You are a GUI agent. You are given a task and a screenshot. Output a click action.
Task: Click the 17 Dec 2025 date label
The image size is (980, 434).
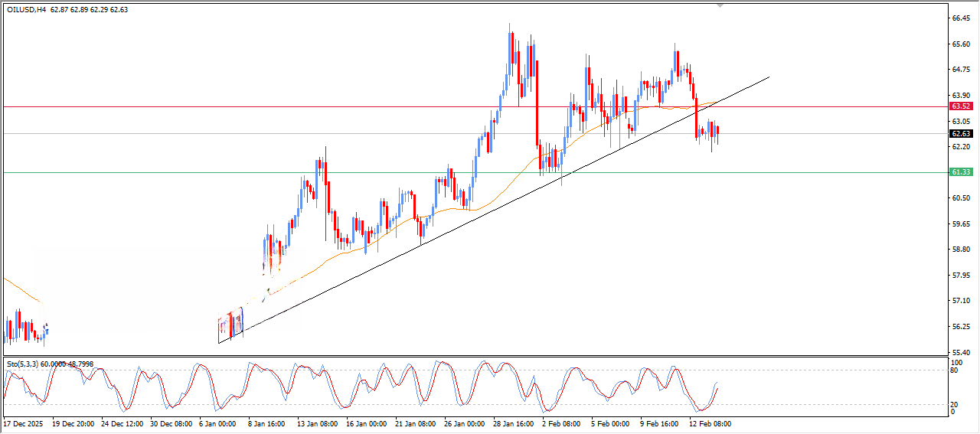(24, 423)
